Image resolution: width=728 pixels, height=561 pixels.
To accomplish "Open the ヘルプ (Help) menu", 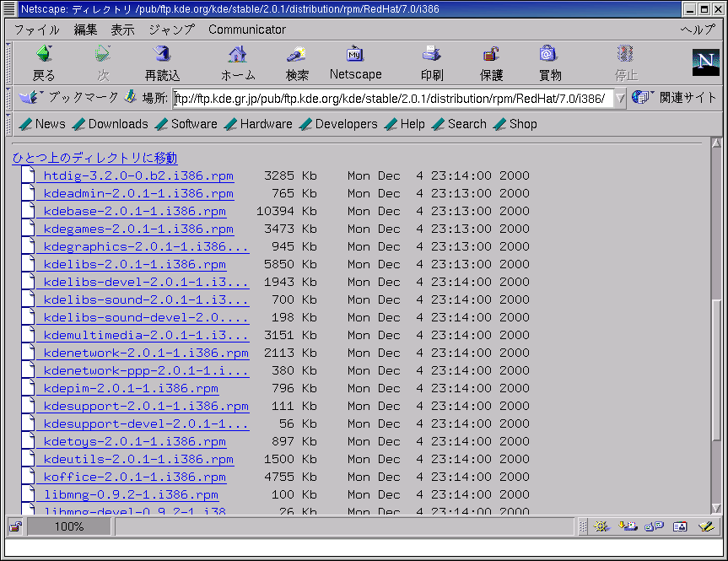I will (698, 30).
